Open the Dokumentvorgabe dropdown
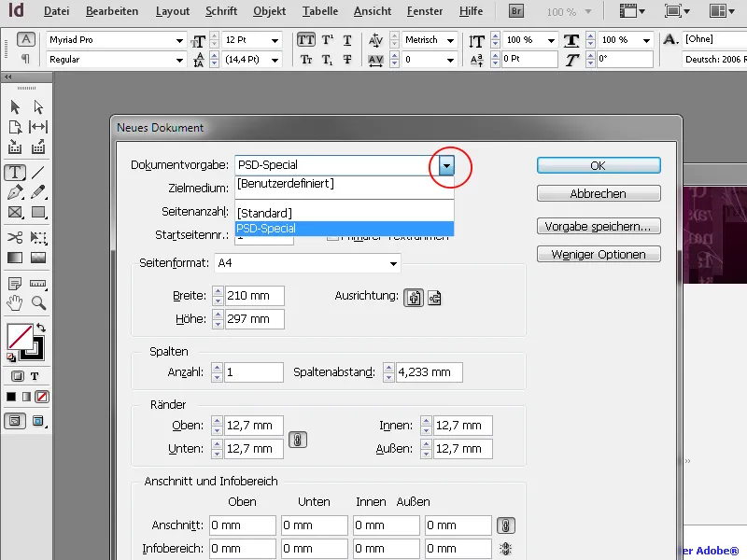Image resolution: width=747 pixels, height=560 pixels. 447,164
